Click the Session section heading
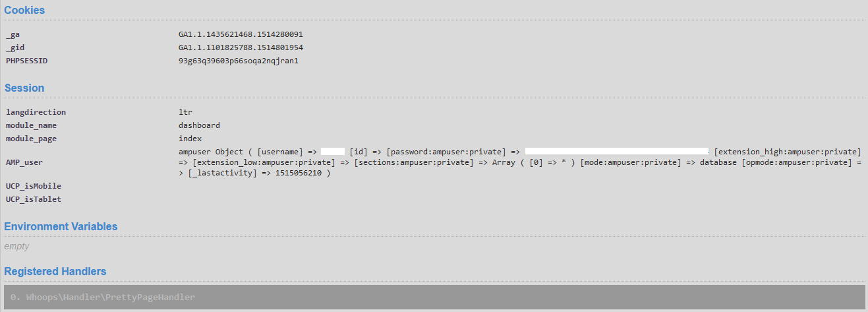This screenshot has height=312, width=868. [24, 88]
